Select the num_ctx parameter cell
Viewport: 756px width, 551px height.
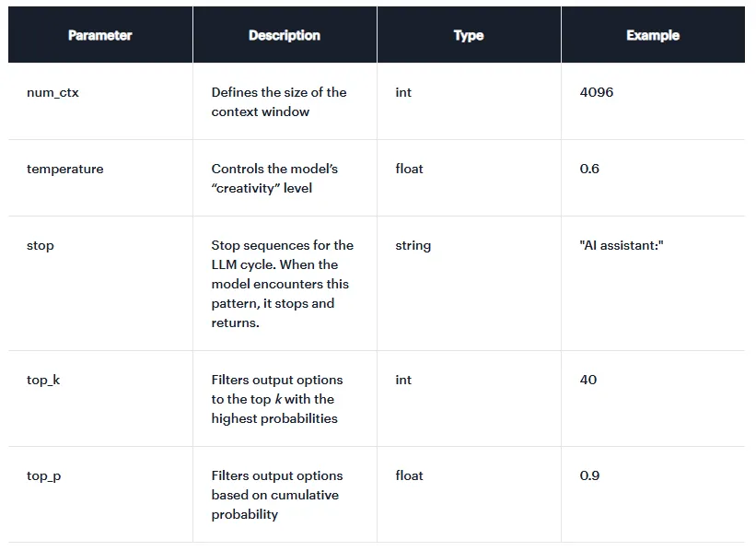(x=52, y=93)
